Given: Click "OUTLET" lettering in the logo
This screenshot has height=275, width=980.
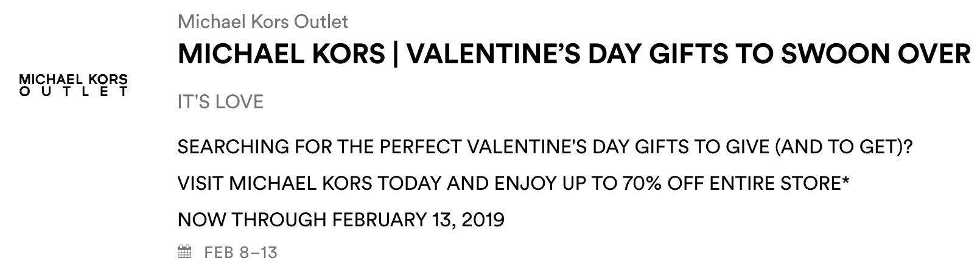Looking at the screenshot, I should [74, 92].
